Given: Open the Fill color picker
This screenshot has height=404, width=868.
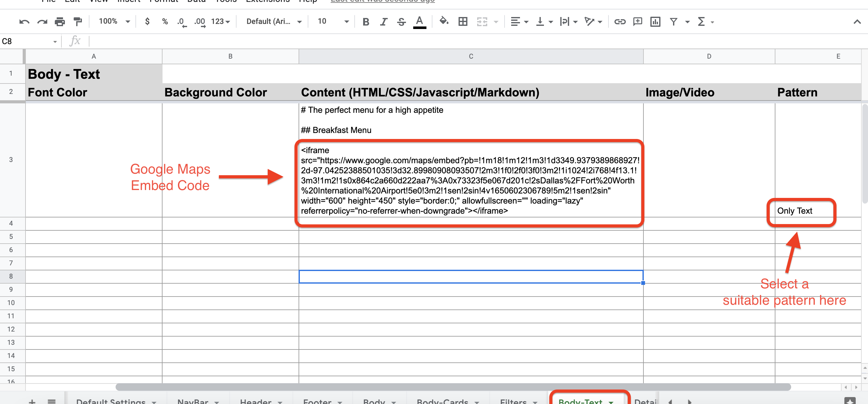Looking at the screenshot, I should (x=444, y=21).
